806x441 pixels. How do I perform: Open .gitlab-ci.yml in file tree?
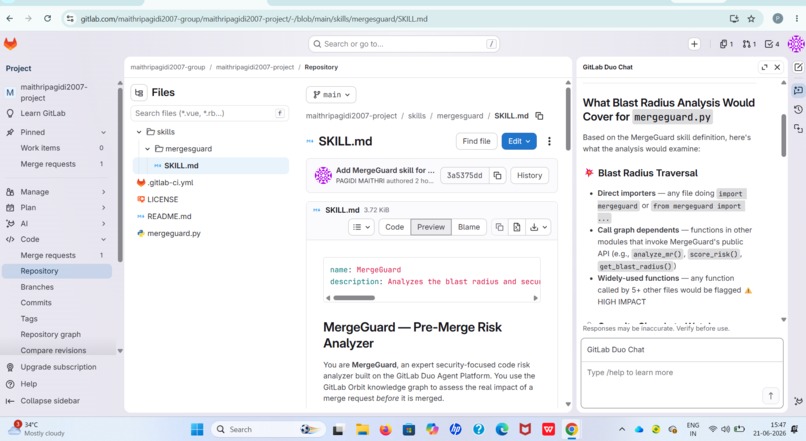tap(170, 182)
